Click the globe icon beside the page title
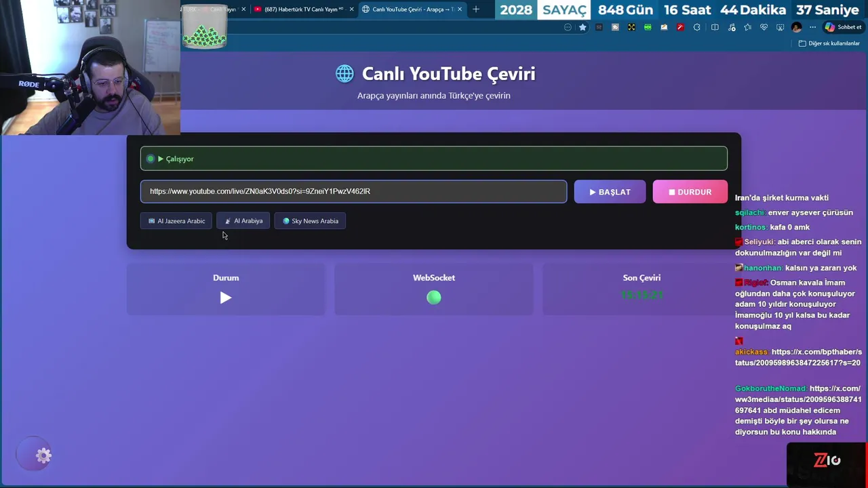 [344, 74]
